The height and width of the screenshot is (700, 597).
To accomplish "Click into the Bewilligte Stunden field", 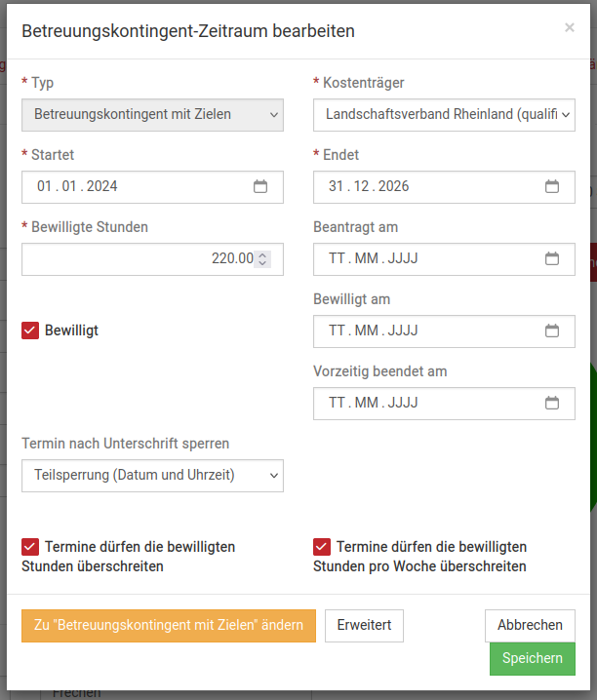I will point(137,259).
